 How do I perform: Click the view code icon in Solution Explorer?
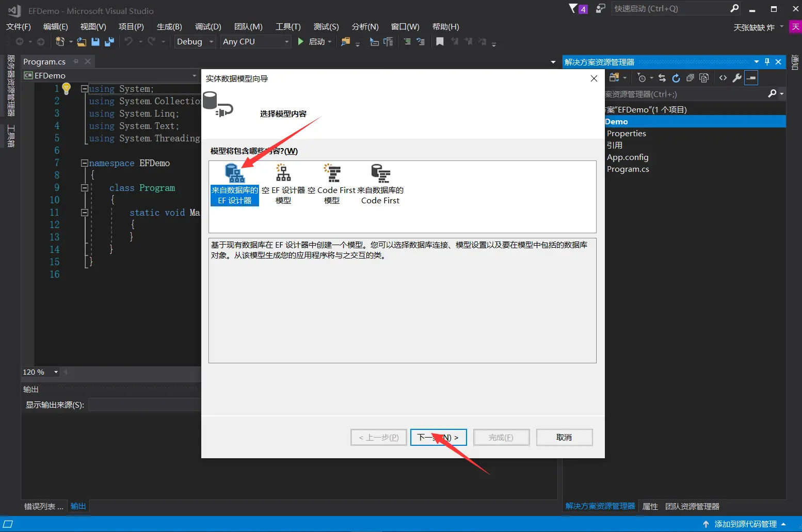point(723,78)
